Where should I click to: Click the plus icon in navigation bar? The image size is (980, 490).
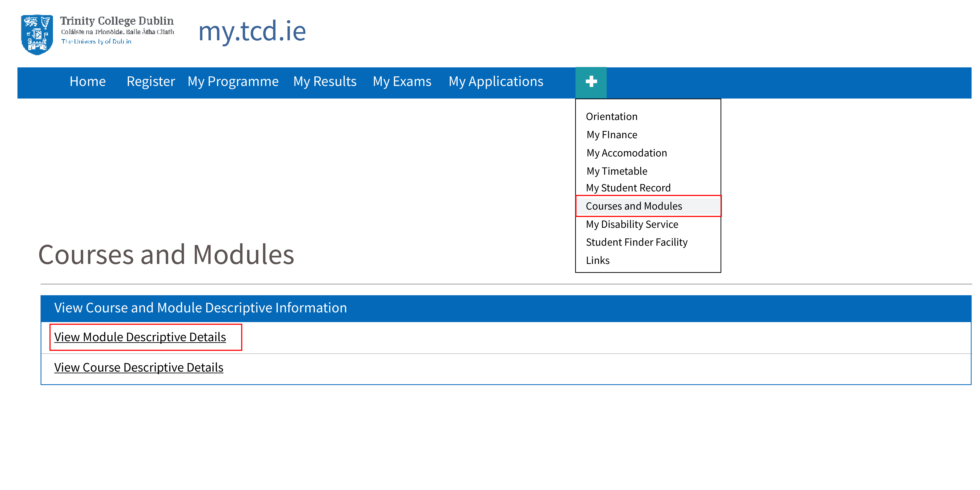[591, 81]
